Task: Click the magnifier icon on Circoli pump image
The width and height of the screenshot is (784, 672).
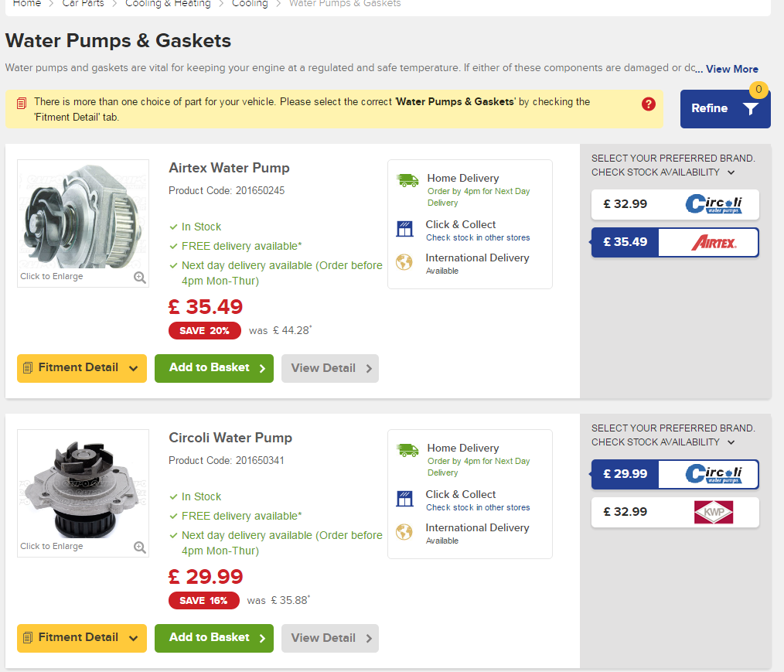Action: pyautogui.click(x=140, y=547)
